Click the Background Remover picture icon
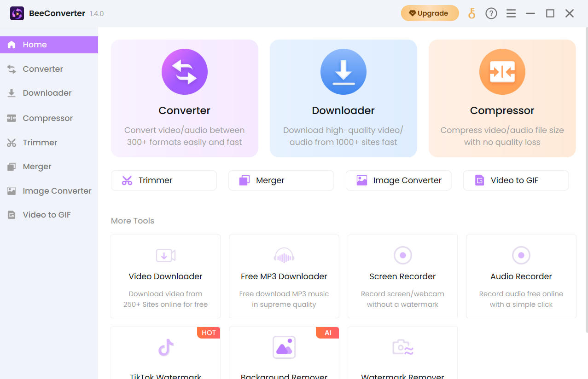 coord(284,347)
